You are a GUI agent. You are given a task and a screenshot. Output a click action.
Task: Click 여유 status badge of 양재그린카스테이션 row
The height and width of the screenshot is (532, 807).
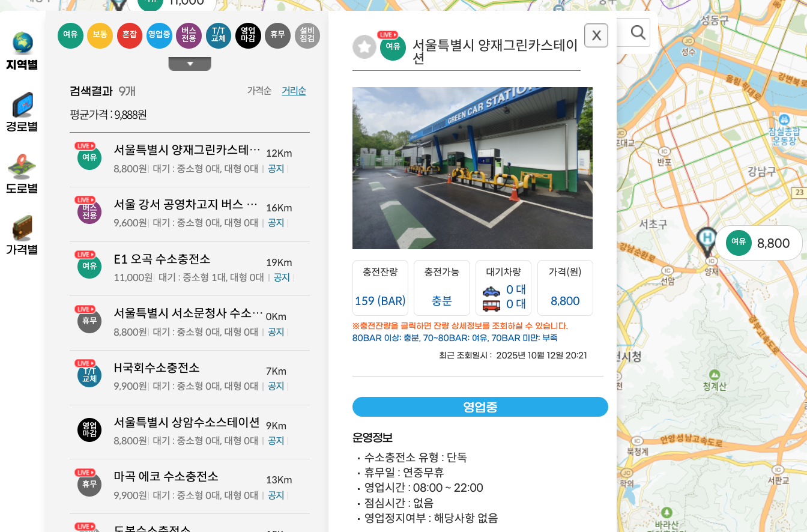(89, 157)
